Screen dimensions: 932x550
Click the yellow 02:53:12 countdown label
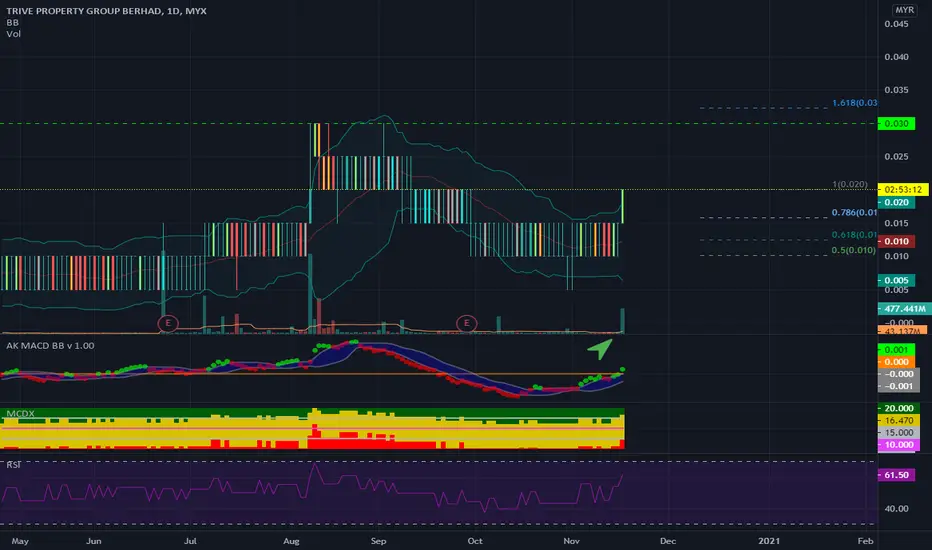(x=903, y=190)
